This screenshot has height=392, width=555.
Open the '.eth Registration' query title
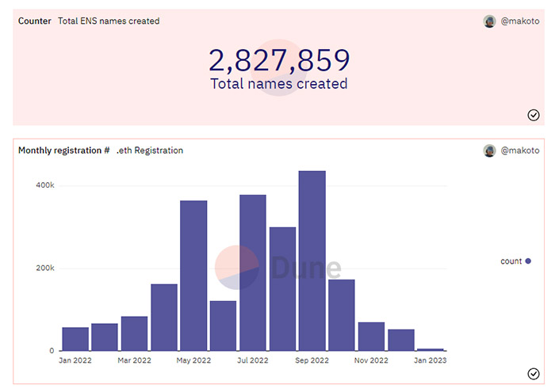pyautogui.click(x=150, y=150)
